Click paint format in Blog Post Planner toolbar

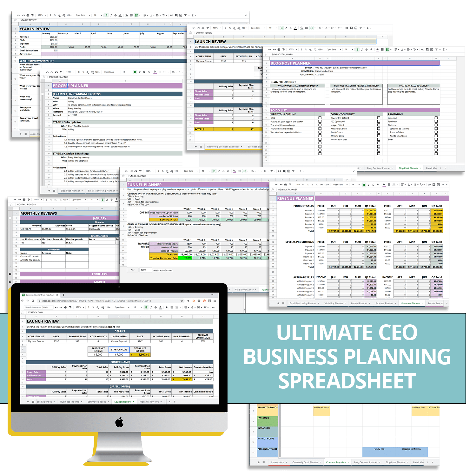click(283, 50)
